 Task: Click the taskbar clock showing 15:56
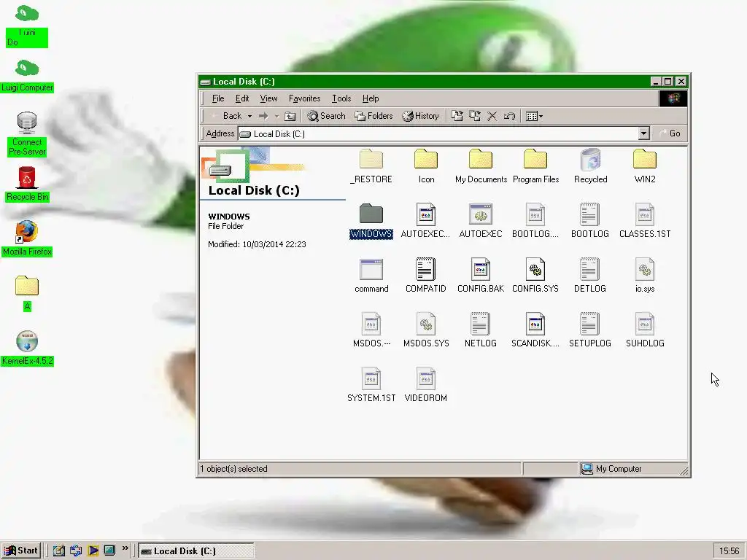click(729, 551)
